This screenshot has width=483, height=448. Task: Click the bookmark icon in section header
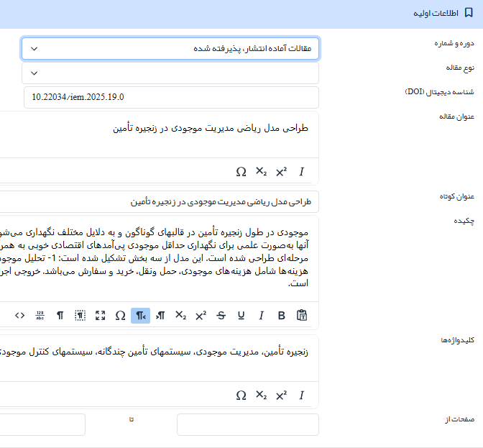tap(469, 14)
